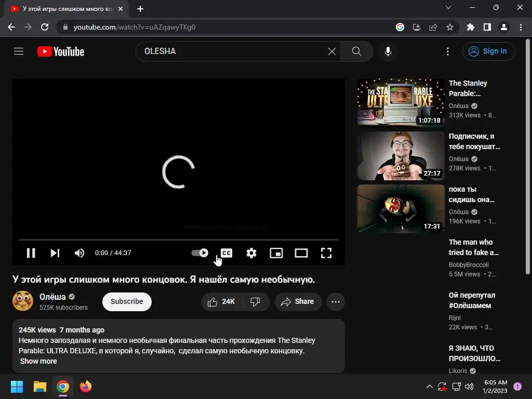Select the YouTube browser tab
532x399 pixels.
[x=66, y=9]
